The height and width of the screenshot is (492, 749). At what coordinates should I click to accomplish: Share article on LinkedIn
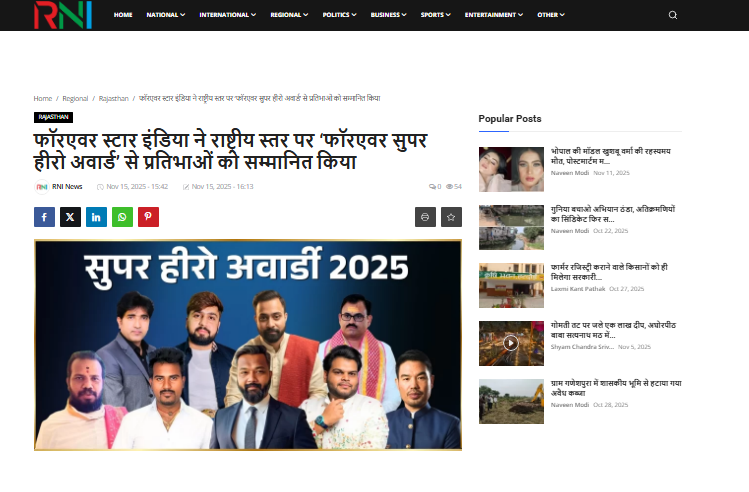pyautogui.click(x=96, y=217)
